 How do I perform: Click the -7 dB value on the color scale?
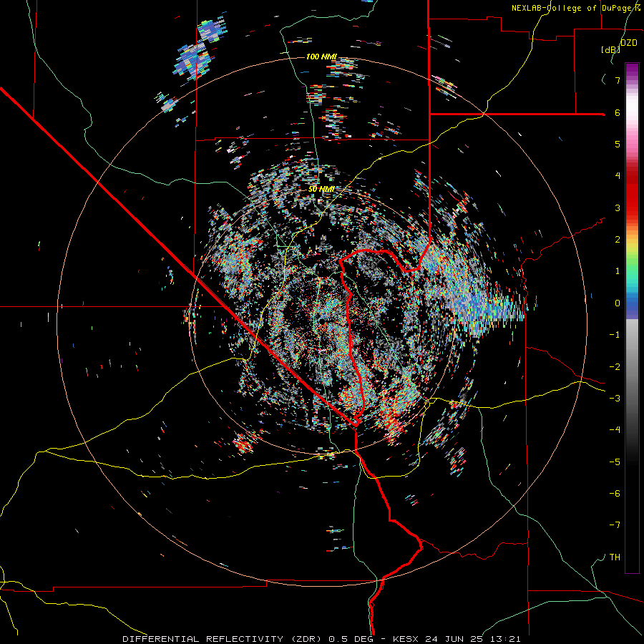(615, 525)
